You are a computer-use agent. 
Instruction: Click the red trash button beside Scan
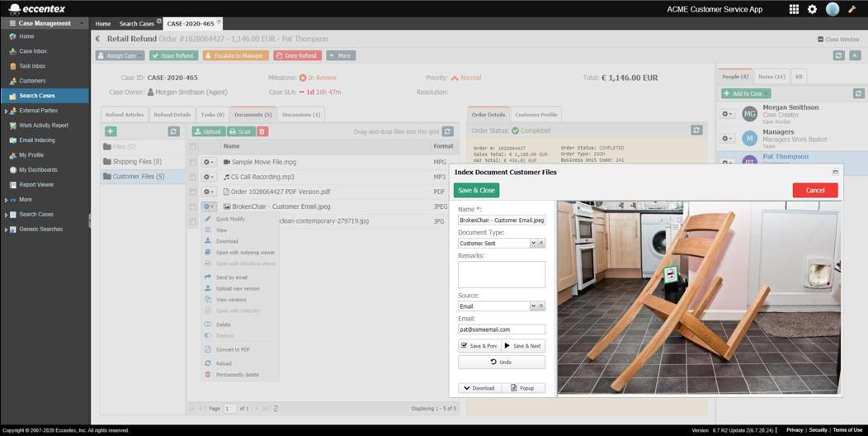tap(262, 131)
